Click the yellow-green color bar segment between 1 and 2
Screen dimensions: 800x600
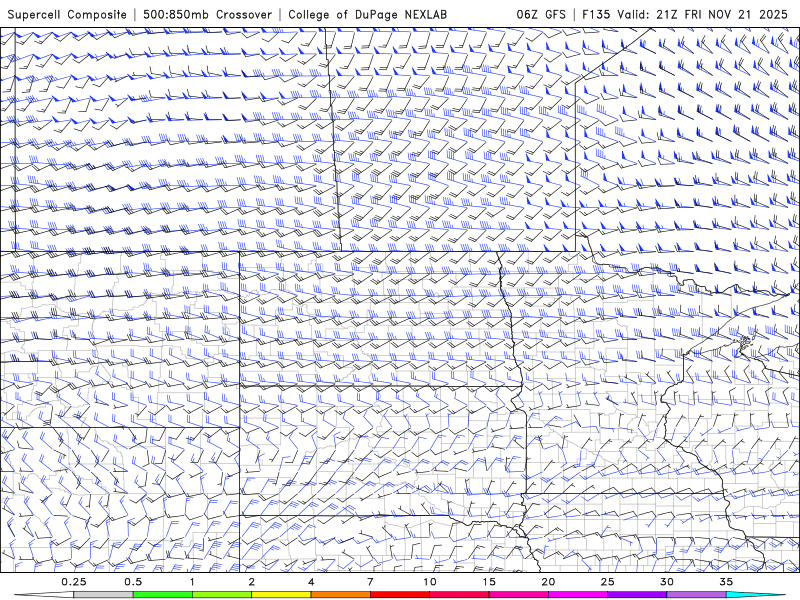click(x=222, y=595)
